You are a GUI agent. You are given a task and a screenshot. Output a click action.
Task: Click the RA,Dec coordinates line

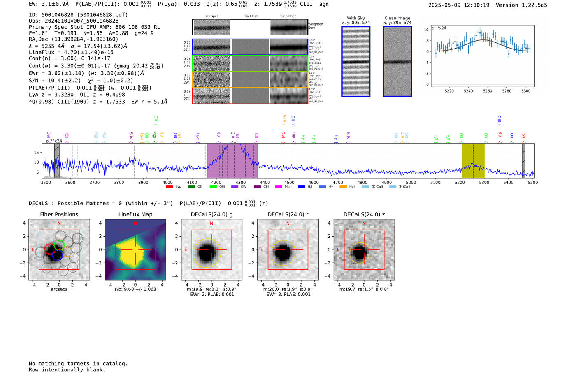tap(74, 39)
